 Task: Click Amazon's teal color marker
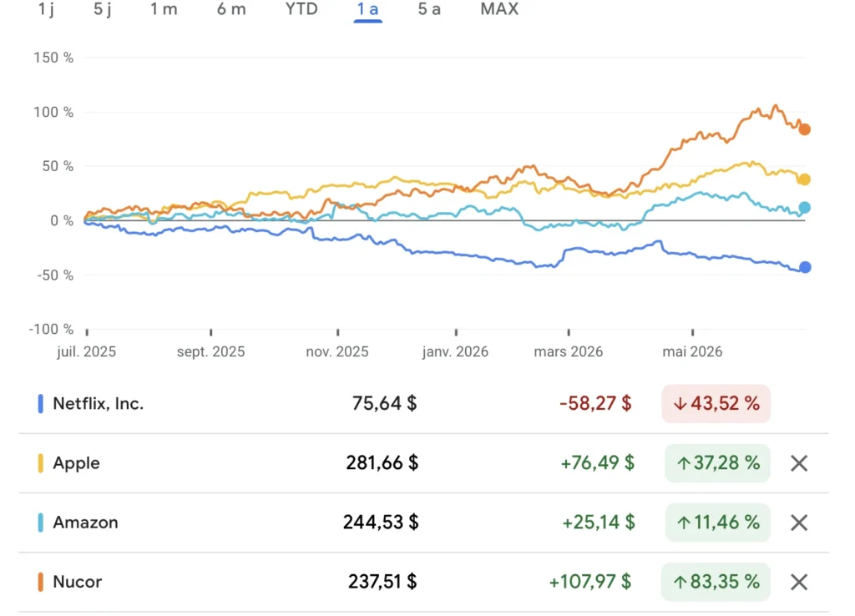tap(40, 523)
